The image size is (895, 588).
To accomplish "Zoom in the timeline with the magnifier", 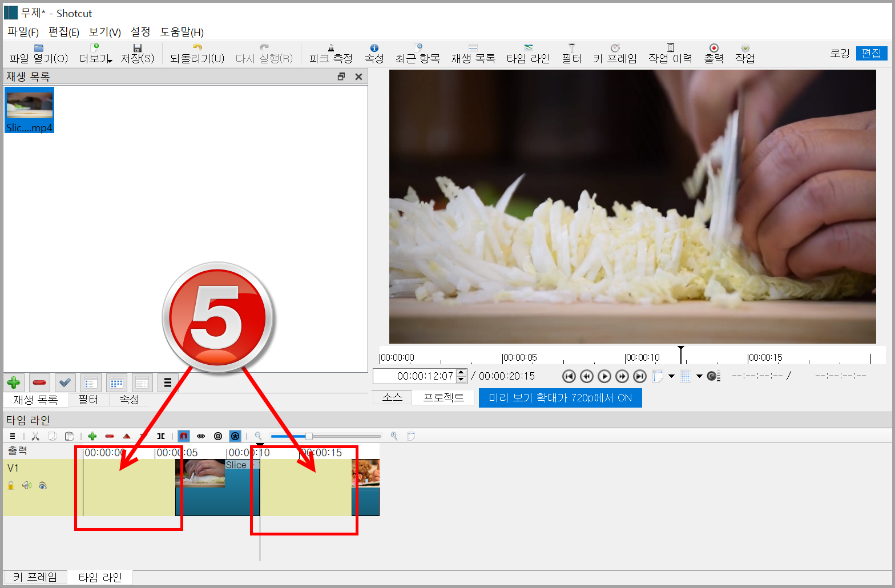I will click(x=394, y=436).
